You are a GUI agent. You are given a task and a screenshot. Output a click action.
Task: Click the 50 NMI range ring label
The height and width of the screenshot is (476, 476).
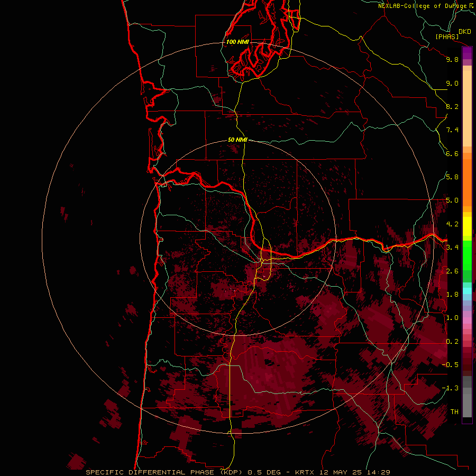(x=237, y=140)
